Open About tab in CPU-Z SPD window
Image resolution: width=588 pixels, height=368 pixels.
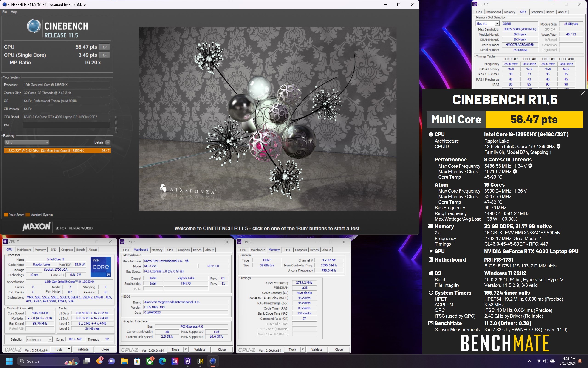click(562, 12)
